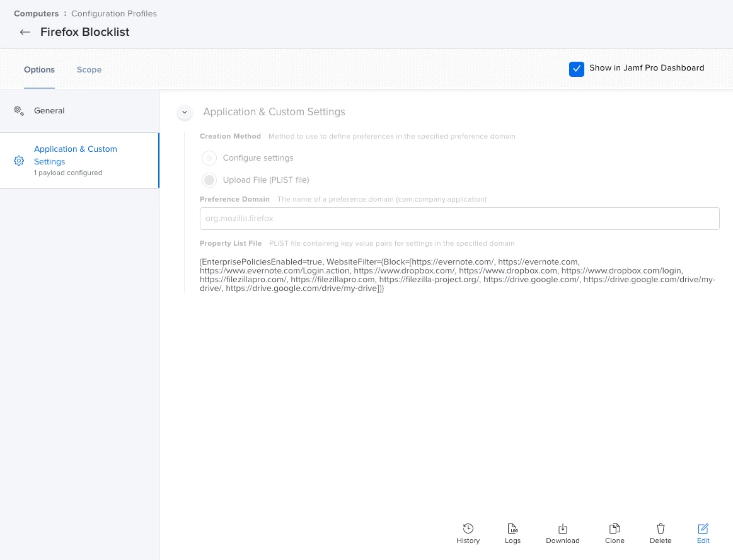733x560 pixels.
Task: Click the Computers breadcrumb link
Action: coord(37,14)
